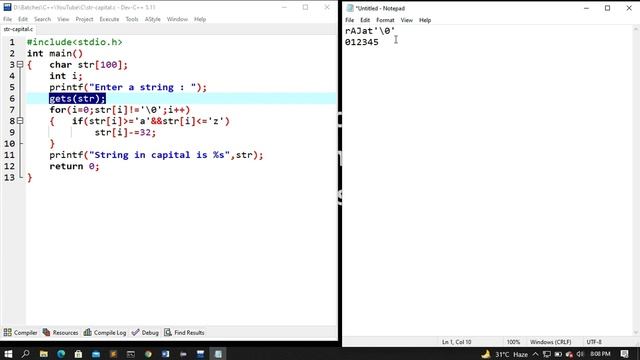640x360 pixels.
Task: Open the Windows Start menu
Action: click(8, 354)
